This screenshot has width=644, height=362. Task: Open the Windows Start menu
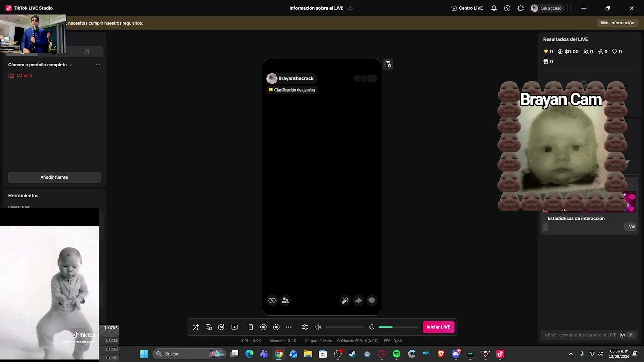click(x=144, y=354)
